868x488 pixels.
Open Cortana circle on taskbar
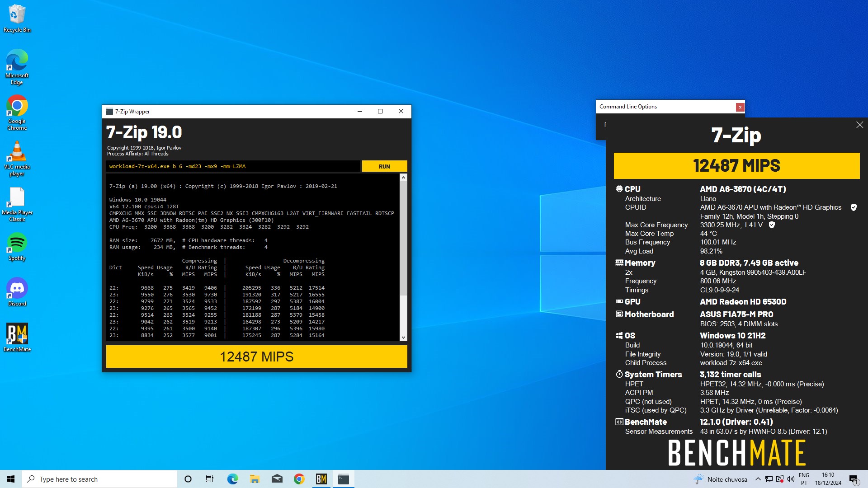click(188, 479)
